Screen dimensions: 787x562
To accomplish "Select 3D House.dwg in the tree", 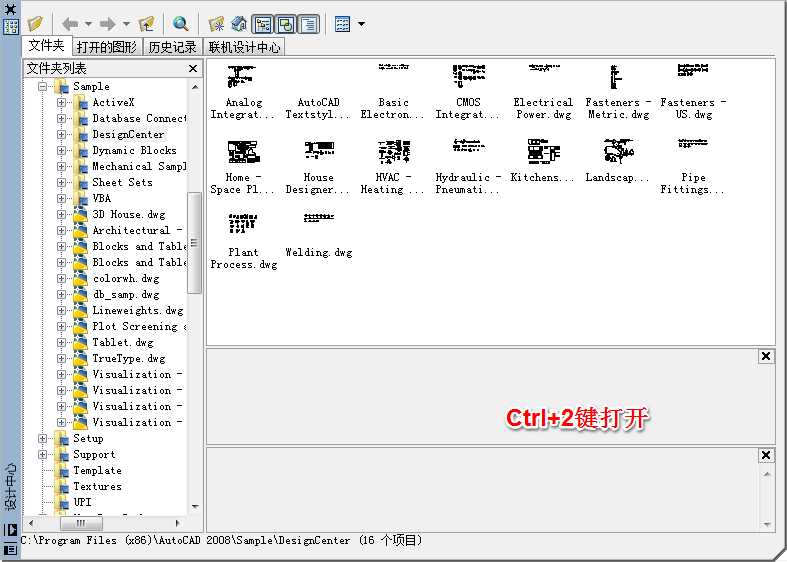I will click(x=128, y=215).
